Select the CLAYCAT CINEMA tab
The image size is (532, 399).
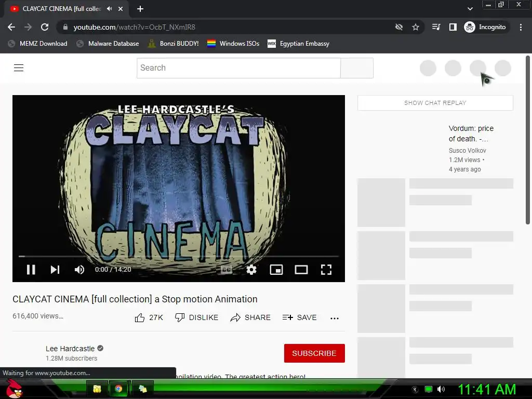click(62, 9)
